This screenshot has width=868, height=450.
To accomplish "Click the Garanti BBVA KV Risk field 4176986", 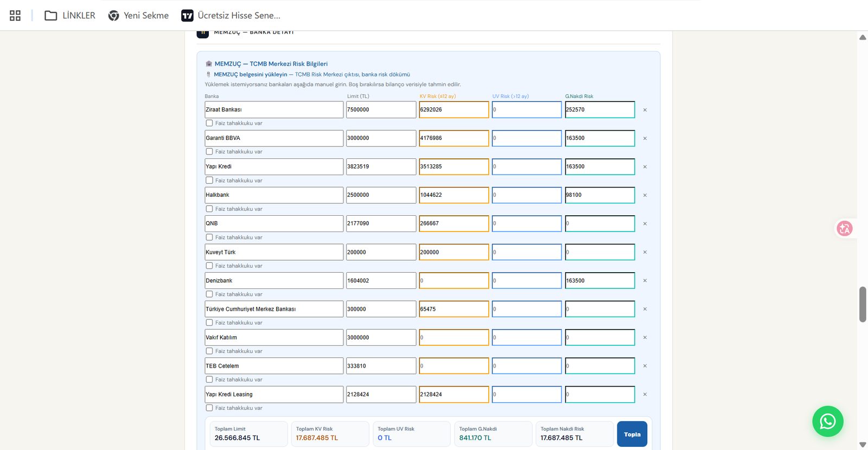I will click(x=454, y=138).
